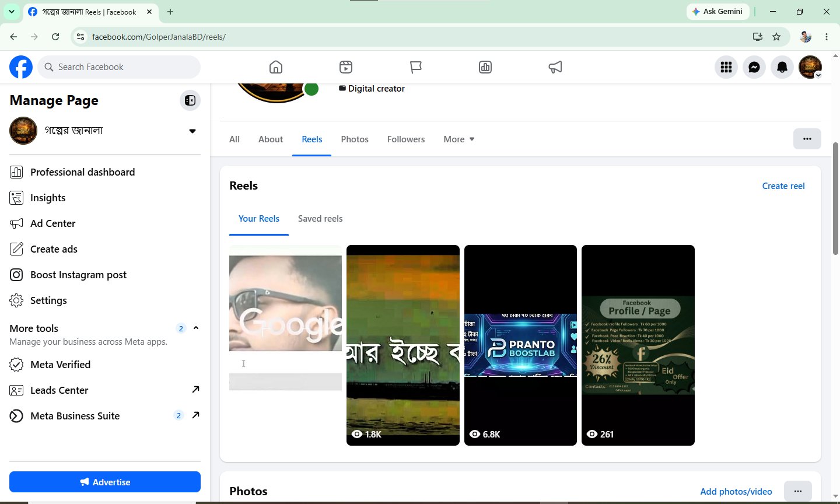Open Chrome three-dot menu
The height and width of the screenshot is (504, 840).
827,37
